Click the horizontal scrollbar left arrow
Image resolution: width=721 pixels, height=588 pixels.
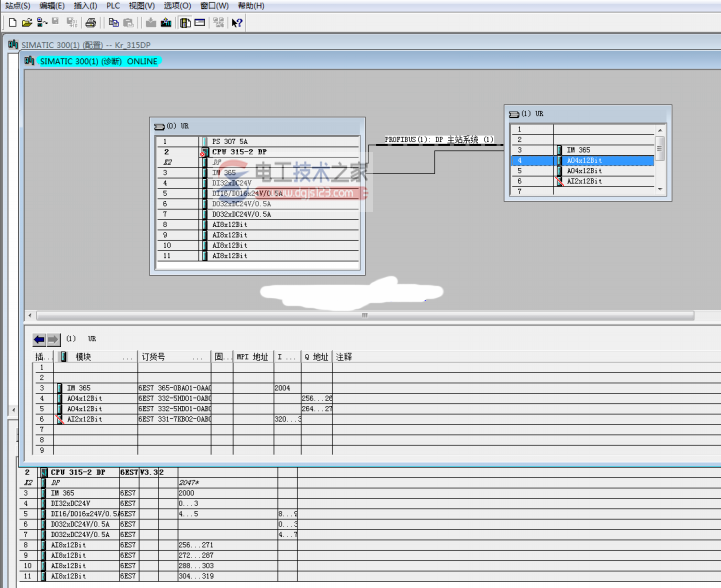[30, 316]
